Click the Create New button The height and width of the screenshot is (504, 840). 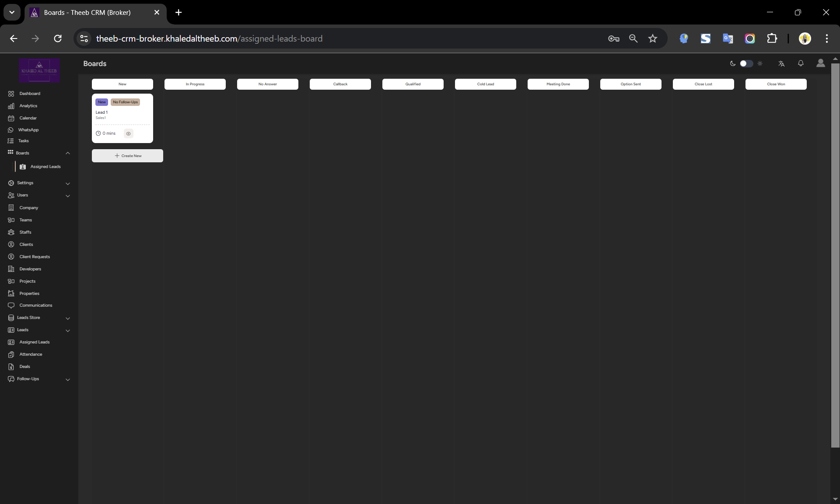(x=127, y=156)
